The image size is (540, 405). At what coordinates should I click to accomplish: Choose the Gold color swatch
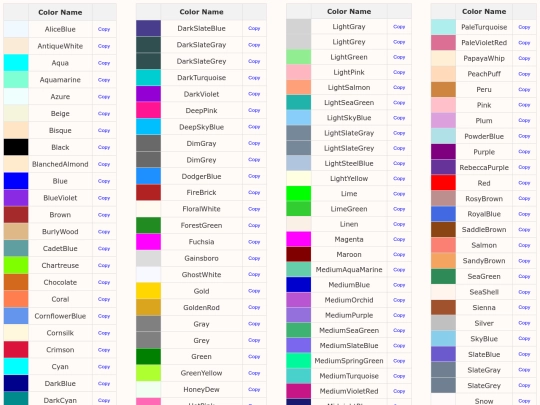pyautogui.click(x=148, y=291)
